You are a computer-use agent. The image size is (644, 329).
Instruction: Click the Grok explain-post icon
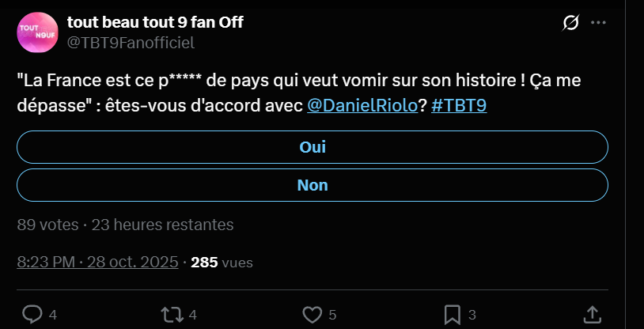click(x=570, y=23)
